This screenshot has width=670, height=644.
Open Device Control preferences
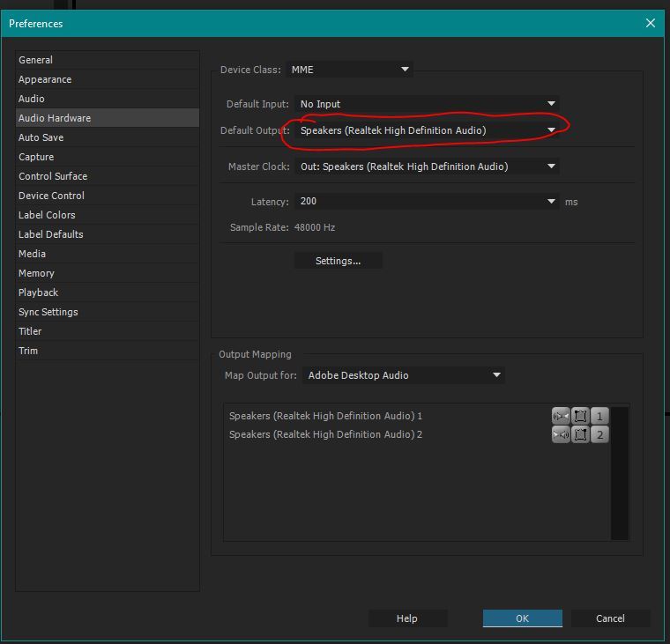pyautogui.click(x=108, y=196)
